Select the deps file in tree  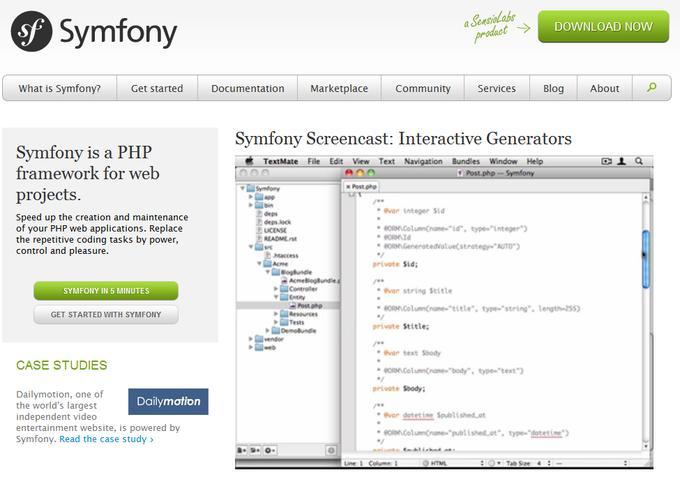click(267, 214)
